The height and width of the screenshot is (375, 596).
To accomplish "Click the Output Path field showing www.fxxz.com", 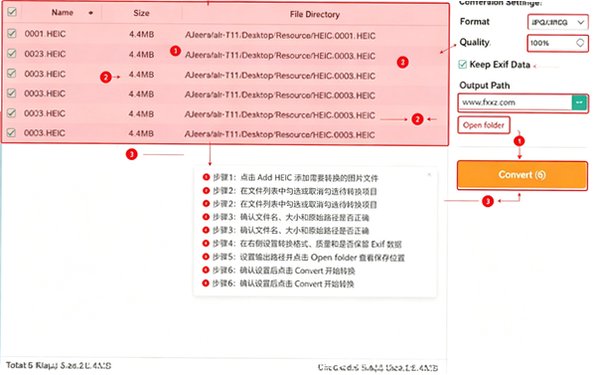I will pyautogui.click(x=515, y=103).
